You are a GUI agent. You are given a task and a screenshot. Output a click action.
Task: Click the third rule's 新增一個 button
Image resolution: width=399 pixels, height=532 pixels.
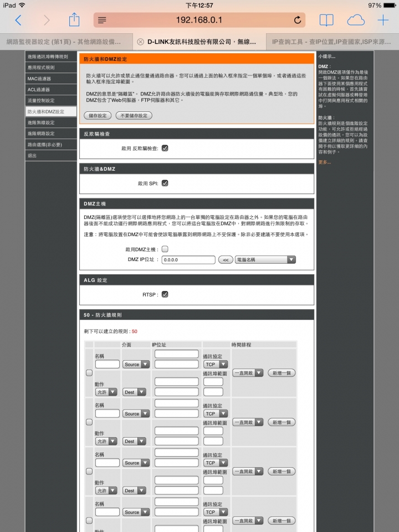[x=282, y=471]
